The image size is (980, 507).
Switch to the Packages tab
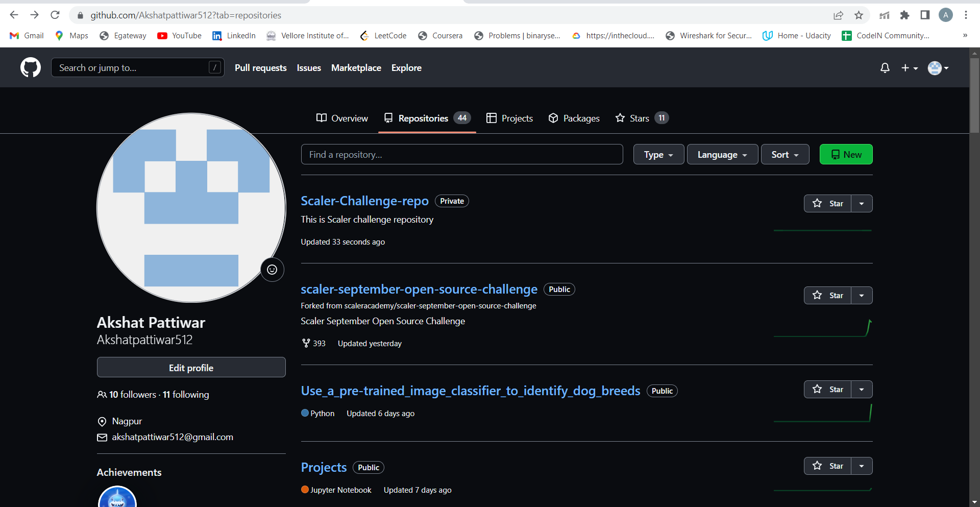click(574, 118)
